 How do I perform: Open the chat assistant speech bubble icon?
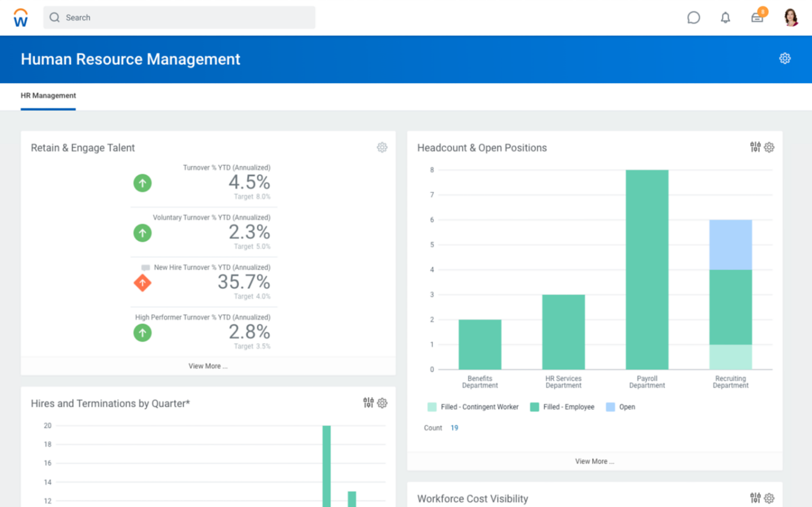(x=693, y=18)
